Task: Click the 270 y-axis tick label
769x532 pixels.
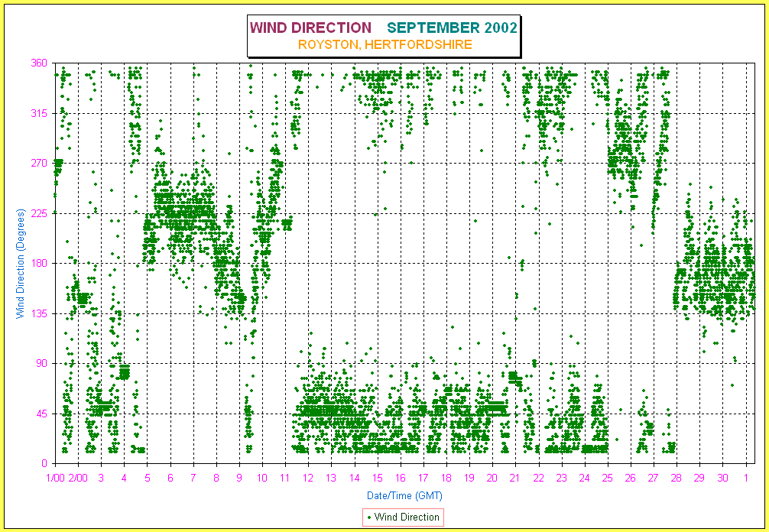Action: tap(39, 164)
